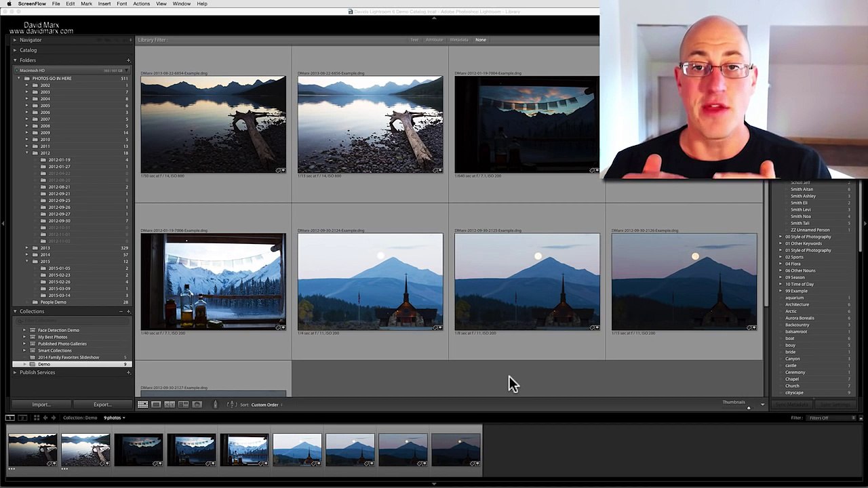This screenshot has height=488, width=868.
Task: Select Attribute in Library Filter bar
Action: (434, 40)
